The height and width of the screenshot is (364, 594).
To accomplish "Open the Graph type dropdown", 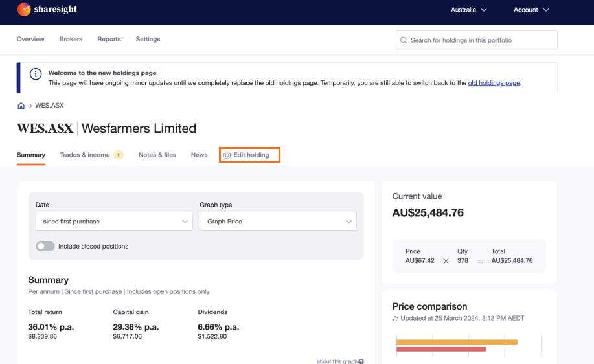I will pos(278,222).
